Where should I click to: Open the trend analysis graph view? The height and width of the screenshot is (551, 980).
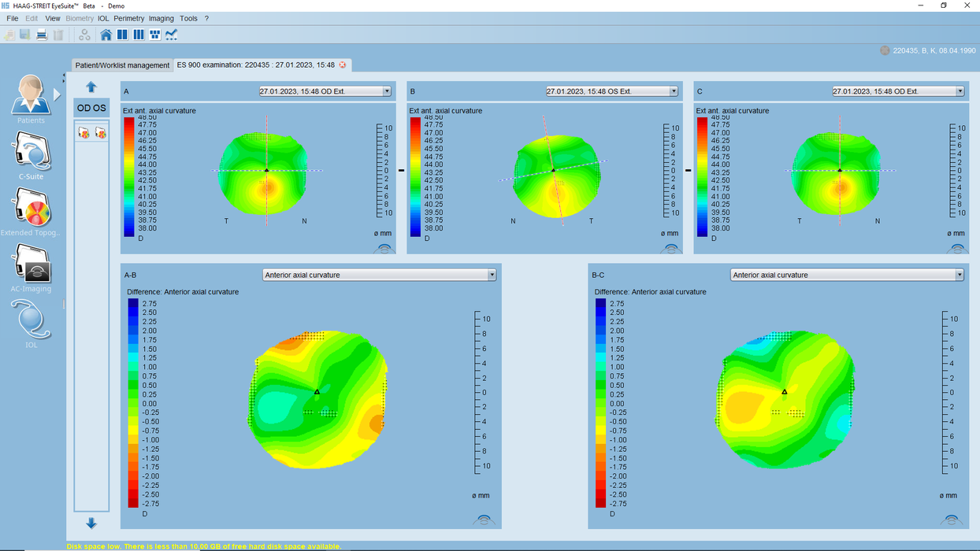tap(172, 35)
